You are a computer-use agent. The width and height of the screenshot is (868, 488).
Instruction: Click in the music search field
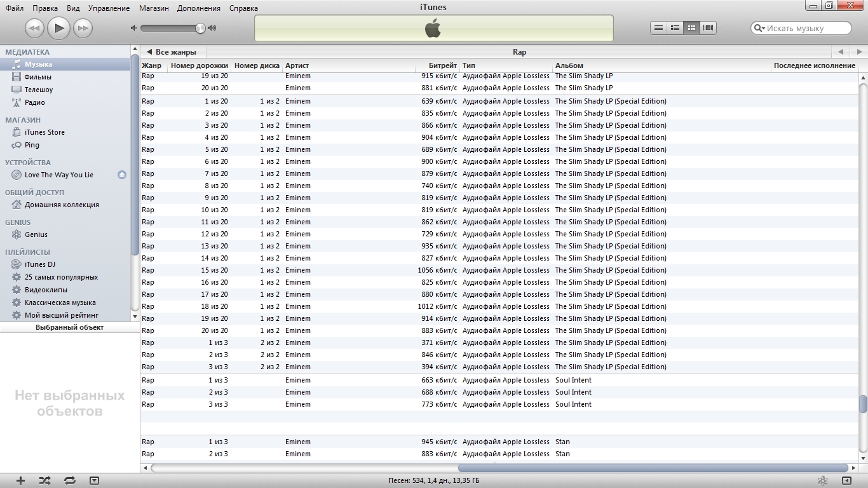[806, 28]
